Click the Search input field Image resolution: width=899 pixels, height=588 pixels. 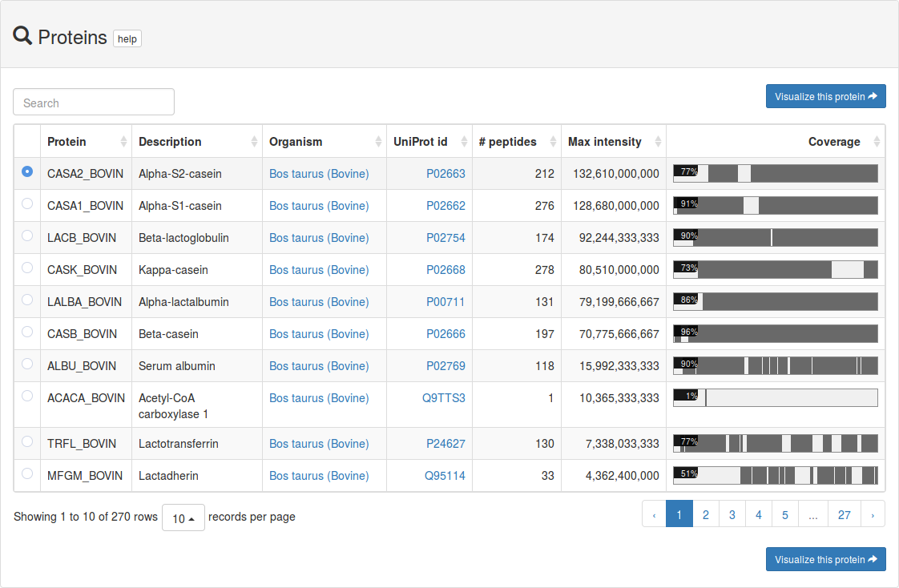click(94, 103)
